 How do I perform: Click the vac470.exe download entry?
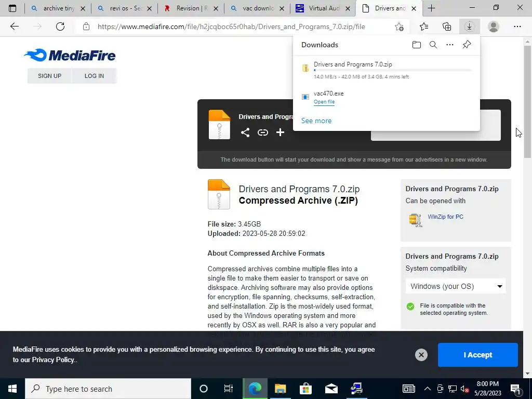[387, 97]
